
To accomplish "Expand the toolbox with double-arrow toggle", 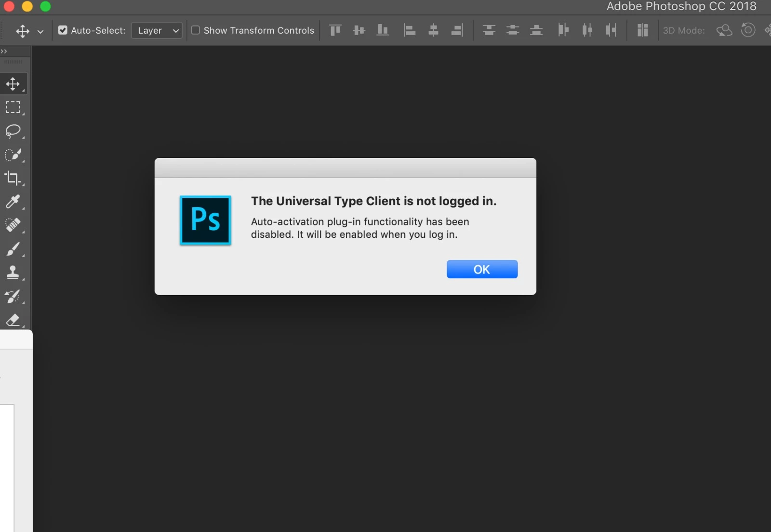I will click(x=4, y=51).
